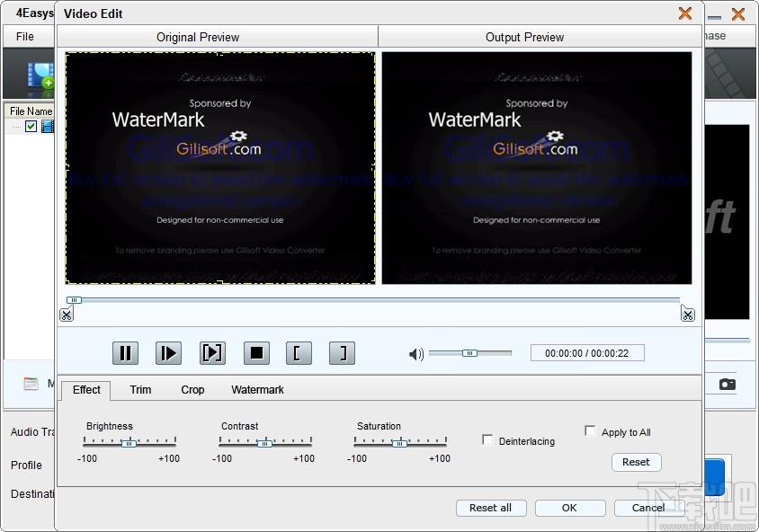The image size is (759, 532).
Task: Click the play icon to resume preview
Action: [x=168, y=352]
